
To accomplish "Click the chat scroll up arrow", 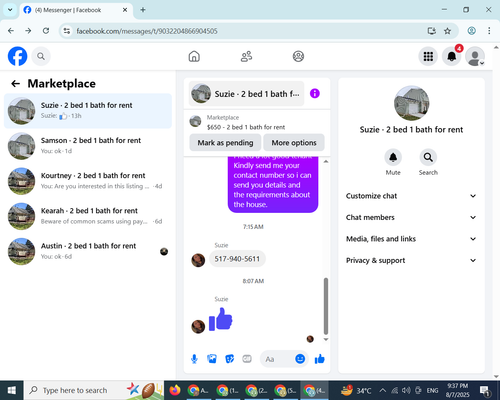I will click(326, 161).
